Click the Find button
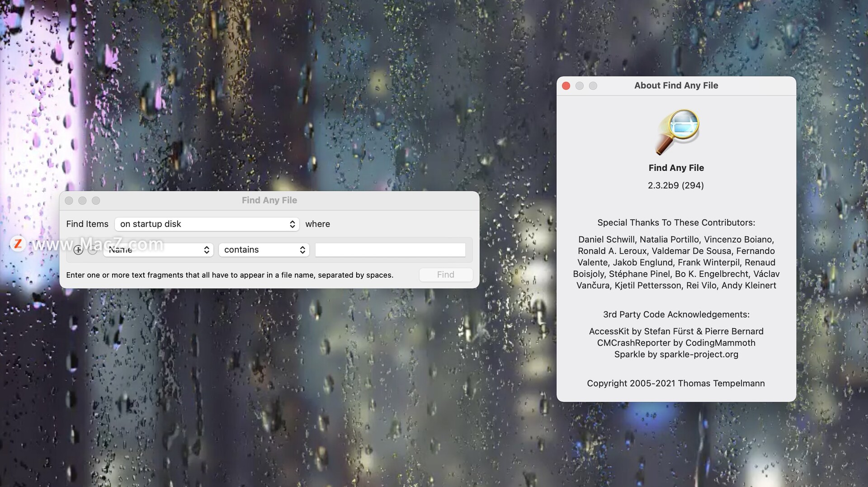The width and height of the screenshot is (868, 487). (446, 274)
